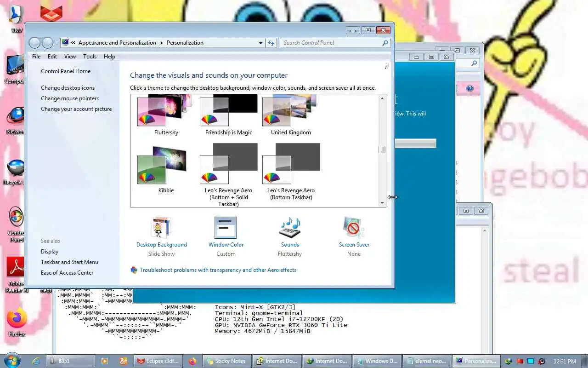Open the Sounds settings icon
This screenshot has width=588, height=368.
pyautogui.click(x=290, y=228)
